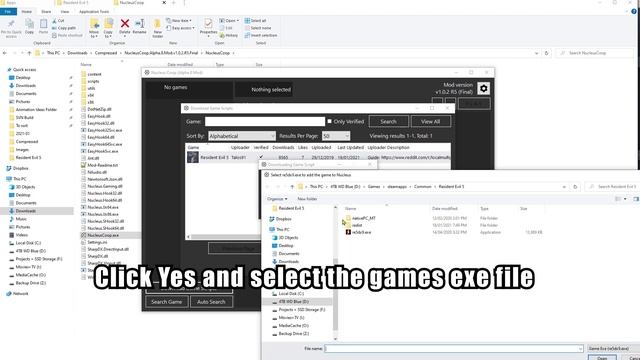Click Search NucleusCoop box in Explorer
640x360 pixels.
point(595,53)
